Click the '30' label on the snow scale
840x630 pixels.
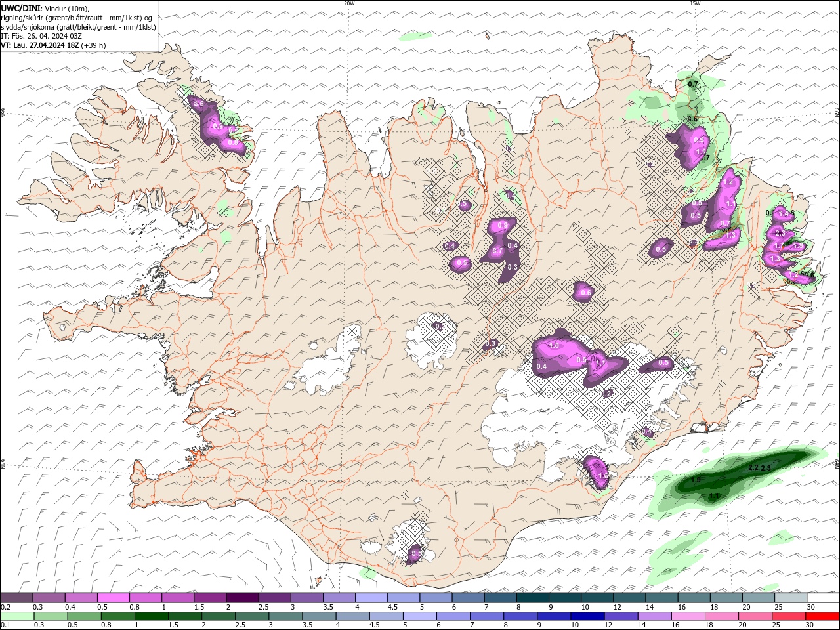click(810, 607)
